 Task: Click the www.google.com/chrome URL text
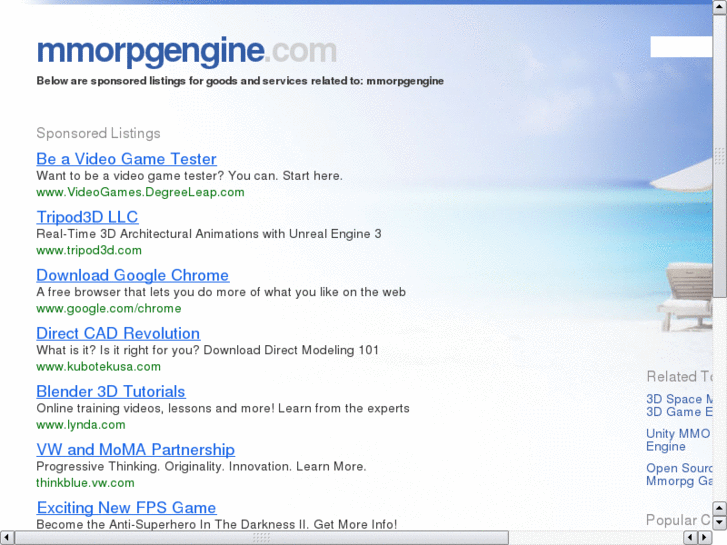[x=108, y=308]
